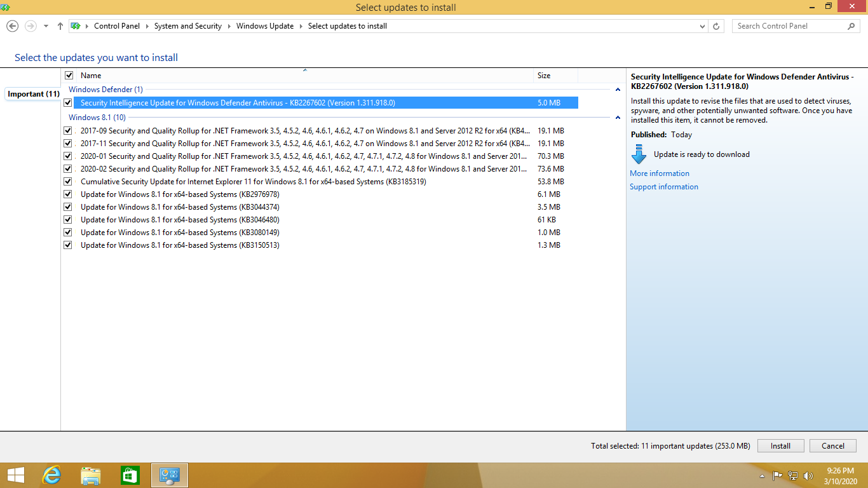Select Update for Windows 8.1 (KB2976978)
Viewport: 868px width, 488px height.
click(x=180, y=194)
